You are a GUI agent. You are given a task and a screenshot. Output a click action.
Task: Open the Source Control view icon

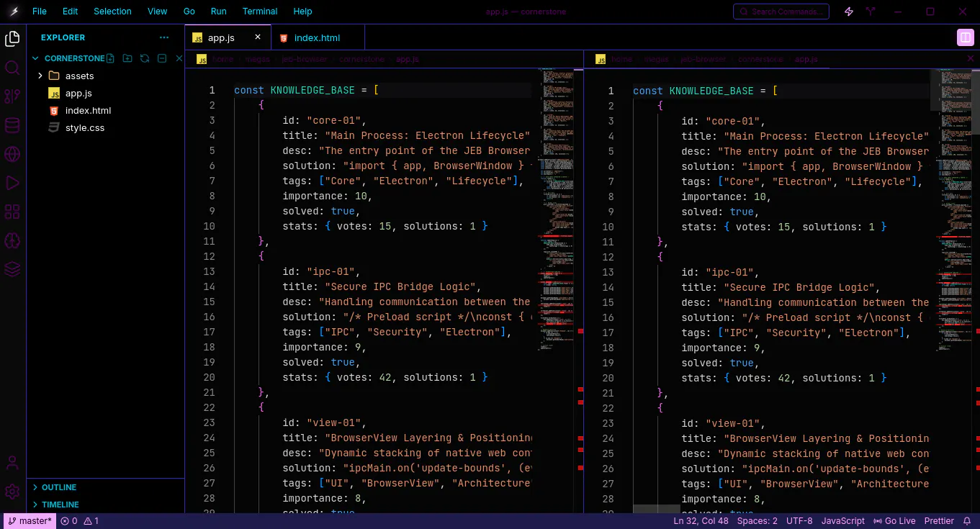(x=12, y=96)
